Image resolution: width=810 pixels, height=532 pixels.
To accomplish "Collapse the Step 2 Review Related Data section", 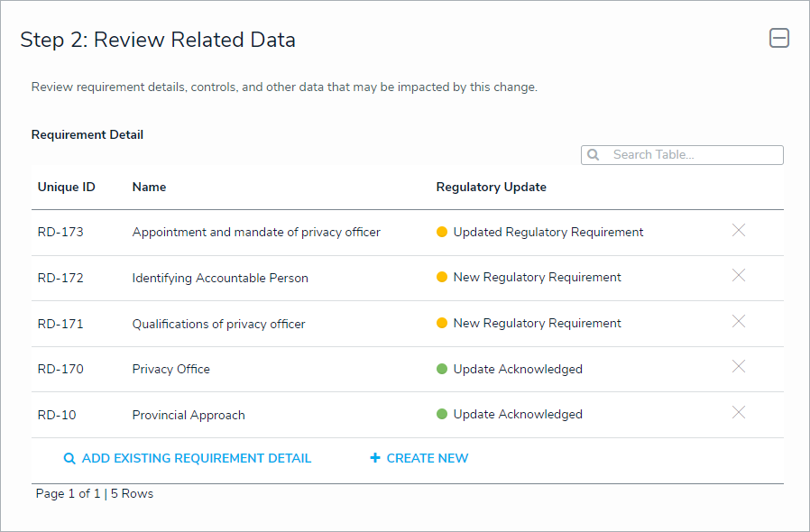I will [x=778, y=38].
